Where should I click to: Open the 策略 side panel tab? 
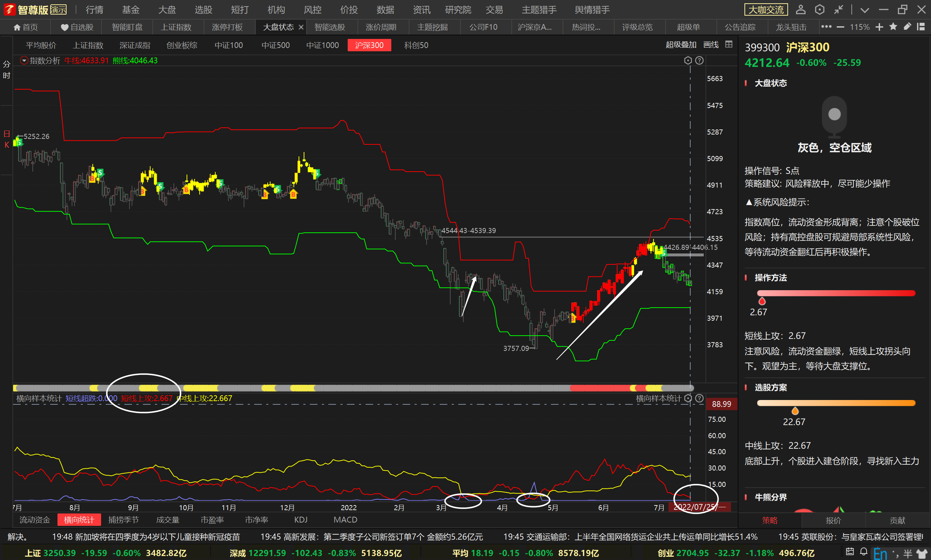770,520
